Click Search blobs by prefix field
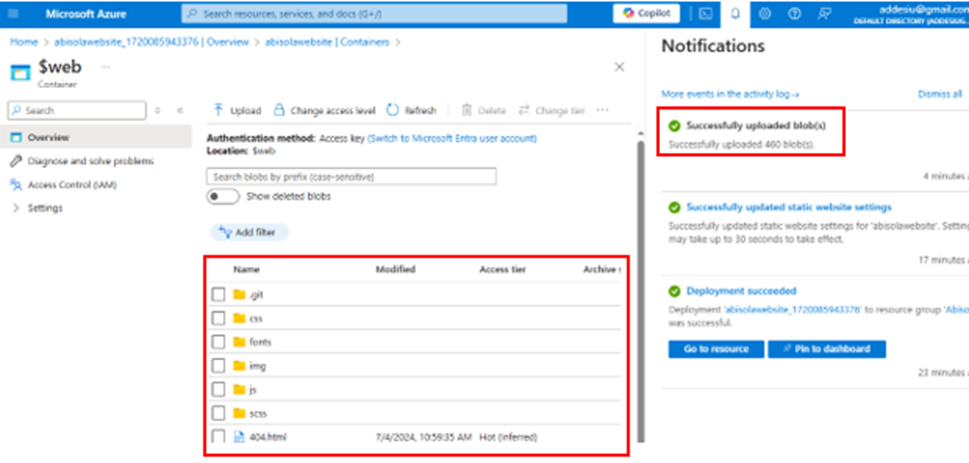Screen dimensions: 969x463 coord(351,177)
